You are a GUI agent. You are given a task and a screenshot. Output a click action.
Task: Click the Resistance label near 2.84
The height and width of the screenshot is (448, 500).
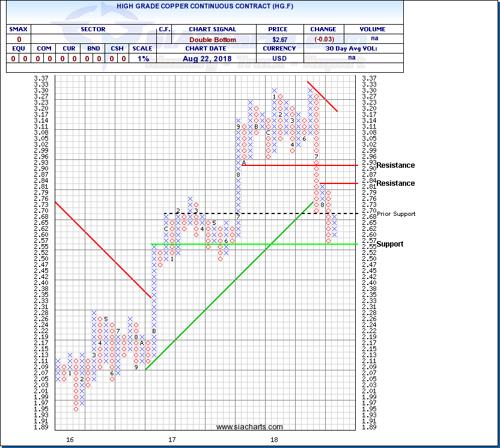click(x=395, y=183)
